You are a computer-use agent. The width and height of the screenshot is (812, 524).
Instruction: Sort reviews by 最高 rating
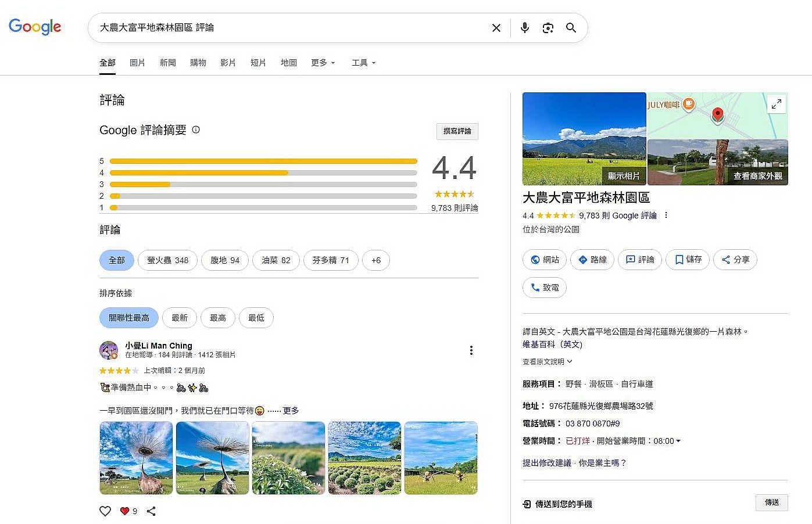coord(218,318)
